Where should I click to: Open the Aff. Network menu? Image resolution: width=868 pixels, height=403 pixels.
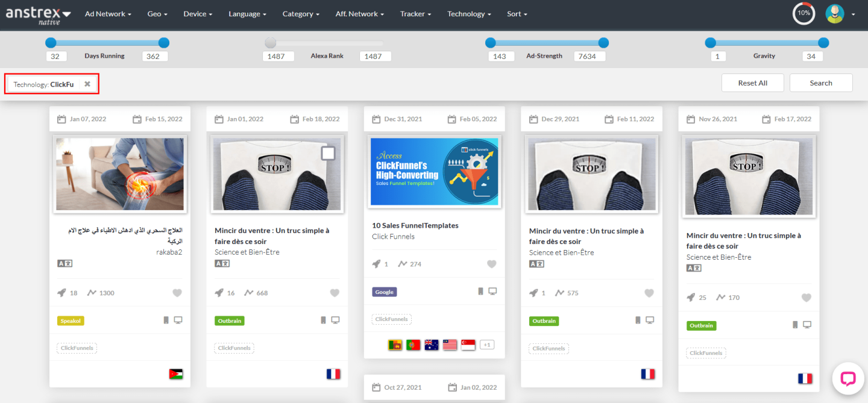point(359,14)
